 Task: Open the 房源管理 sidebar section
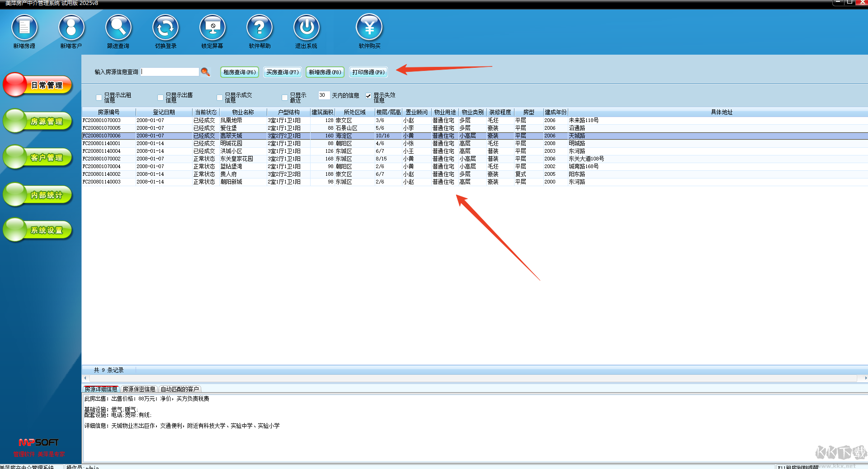38,121
